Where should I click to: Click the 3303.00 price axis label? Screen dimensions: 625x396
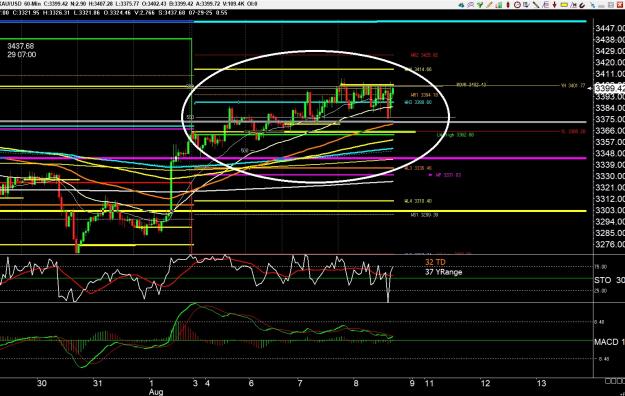[x=610, y=210]
